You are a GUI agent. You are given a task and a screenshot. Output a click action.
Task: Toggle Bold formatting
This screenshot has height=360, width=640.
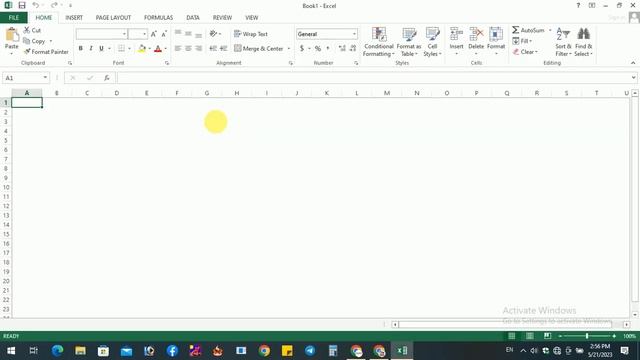click(x=80, y=49)
